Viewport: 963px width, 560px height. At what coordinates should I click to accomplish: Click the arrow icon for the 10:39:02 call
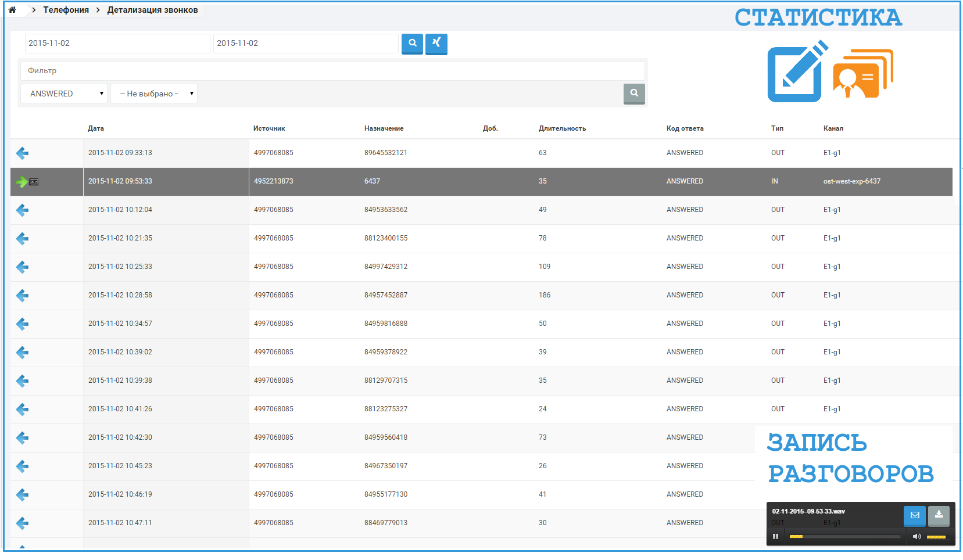(x=22, y=353)
